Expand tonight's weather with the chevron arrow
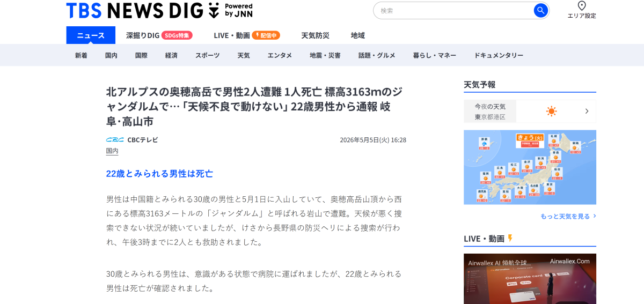The width and height of the screenshot is (644, 304). point(587,111)
